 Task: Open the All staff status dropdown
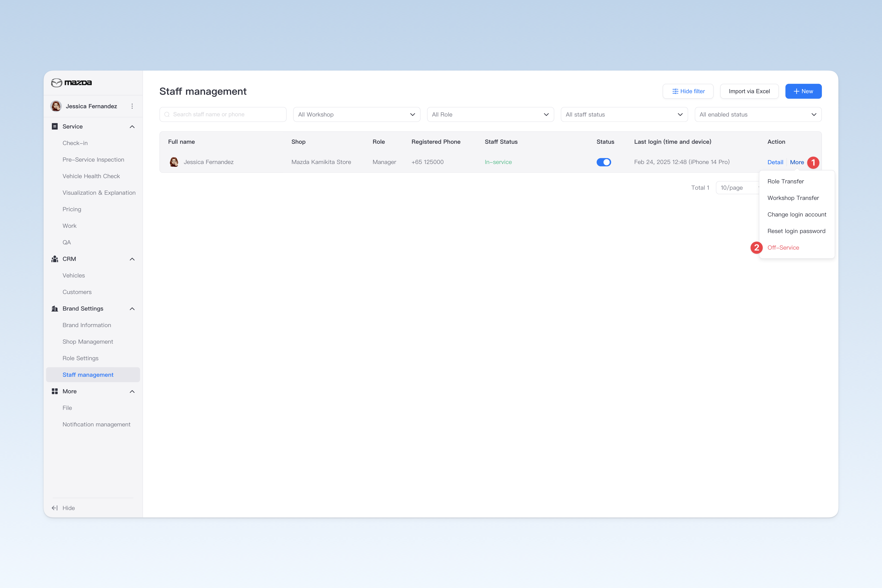click(x=624, y=114)
